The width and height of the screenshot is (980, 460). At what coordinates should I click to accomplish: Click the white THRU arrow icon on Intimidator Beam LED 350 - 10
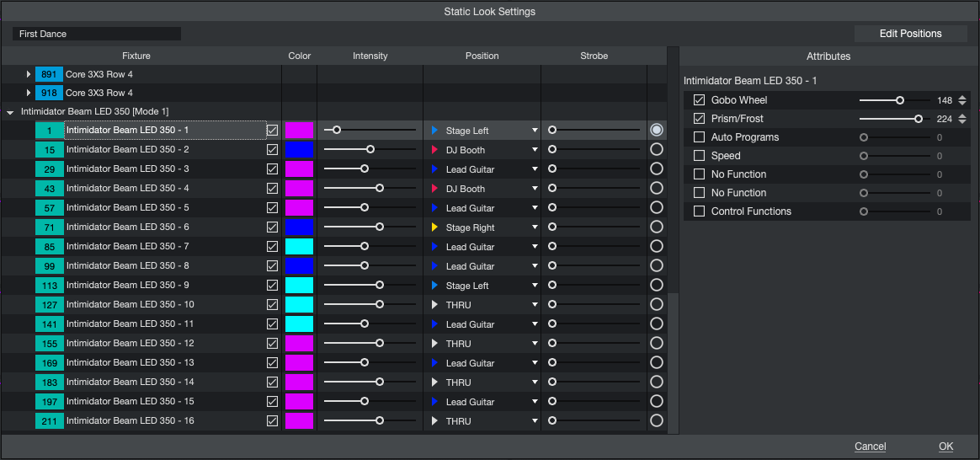435,305
